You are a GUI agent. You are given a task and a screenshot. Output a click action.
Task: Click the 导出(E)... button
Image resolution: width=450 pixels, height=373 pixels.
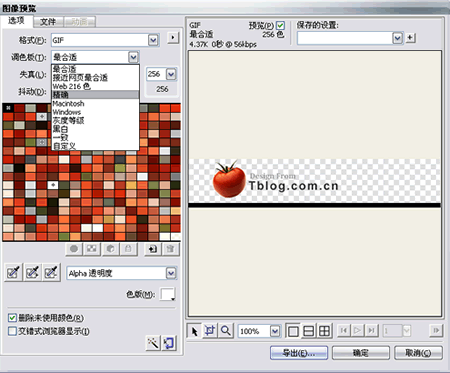pos(299,353)
